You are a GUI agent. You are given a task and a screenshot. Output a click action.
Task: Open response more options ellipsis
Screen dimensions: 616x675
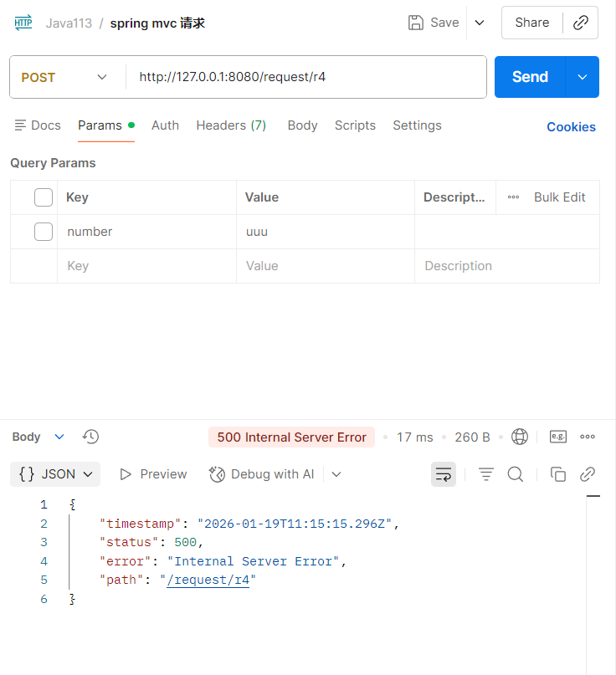tap(588, 437)
